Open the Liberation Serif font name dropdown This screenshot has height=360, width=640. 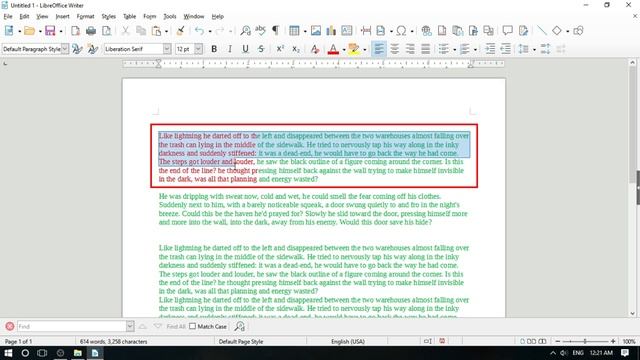167,49
